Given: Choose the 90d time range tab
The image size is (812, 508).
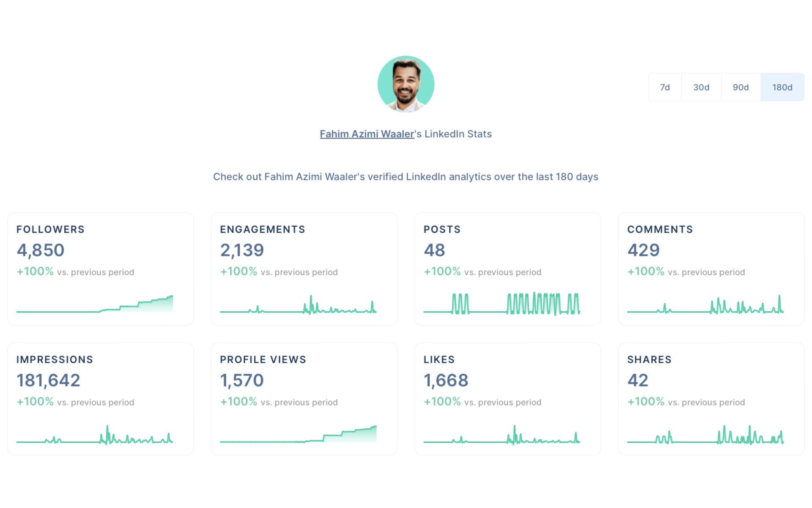Looking at the screenshot, I should [741, 87].
